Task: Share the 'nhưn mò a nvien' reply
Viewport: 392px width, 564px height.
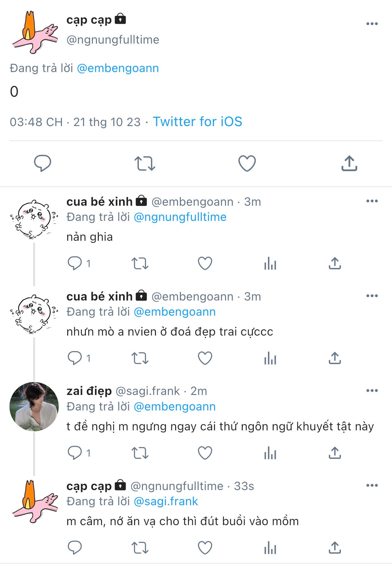Action: [335, 358]
